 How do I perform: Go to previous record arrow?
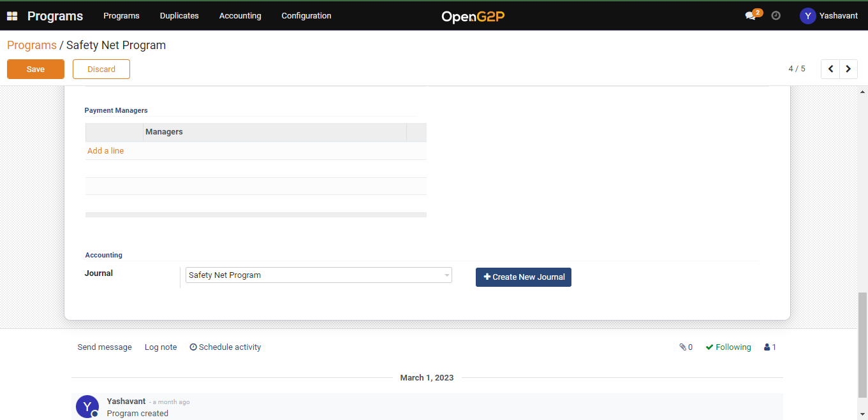pyautogui.click(x=830, y=69)
